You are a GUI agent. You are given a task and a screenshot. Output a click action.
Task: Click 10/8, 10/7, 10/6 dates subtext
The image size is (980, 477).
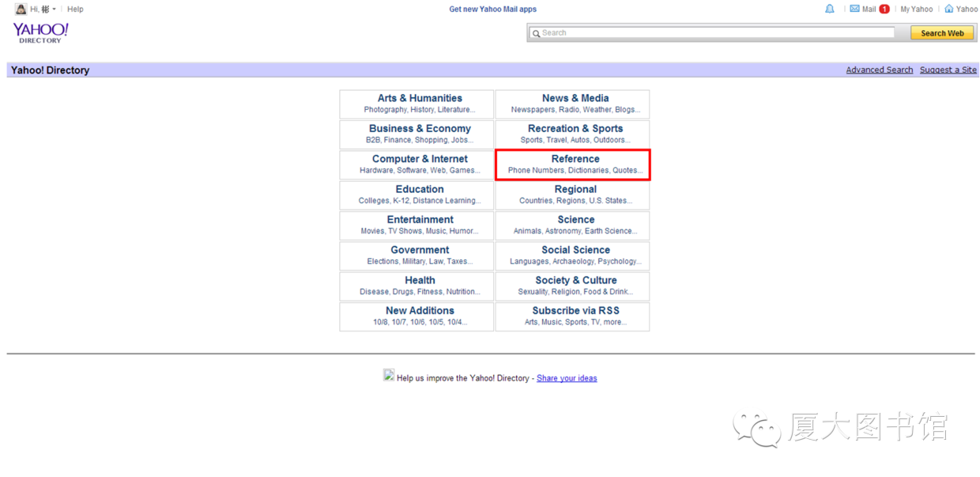click(x=420, y=322)
